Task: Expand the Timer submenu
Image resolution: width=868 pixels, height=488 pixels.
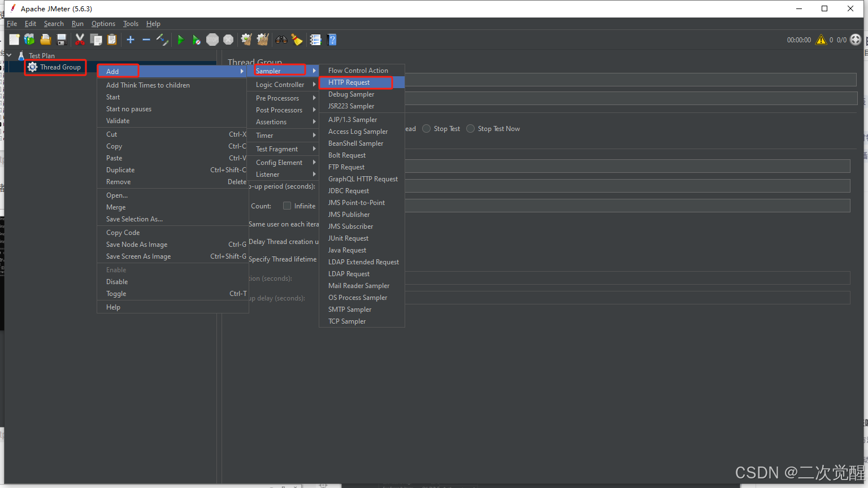Action: coord(283,135)
